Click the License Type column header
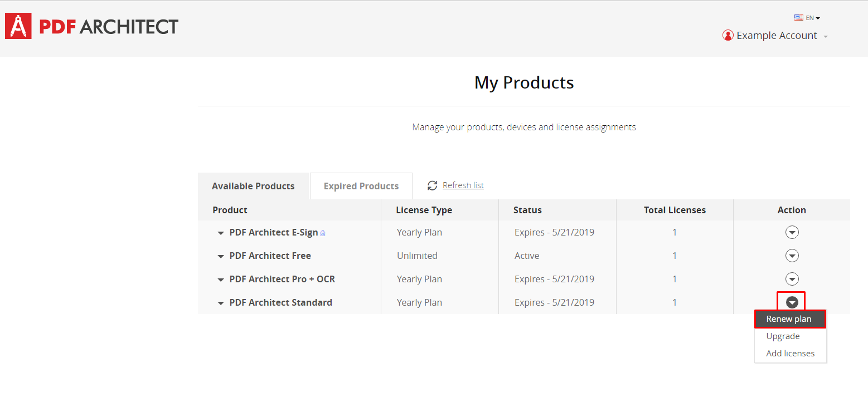 (424, 210)
